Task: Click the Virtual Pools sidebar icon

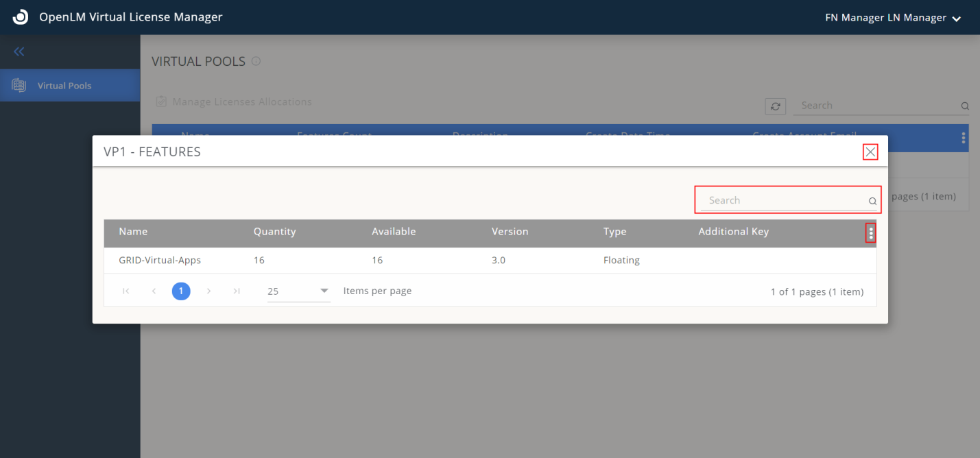Action: pos(19,86)
